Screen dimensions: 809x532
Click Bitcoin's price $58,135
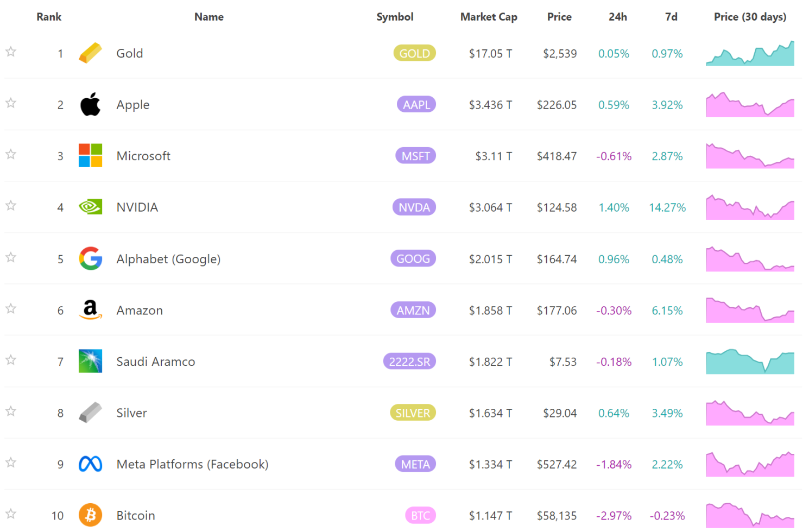coord(557,516)
